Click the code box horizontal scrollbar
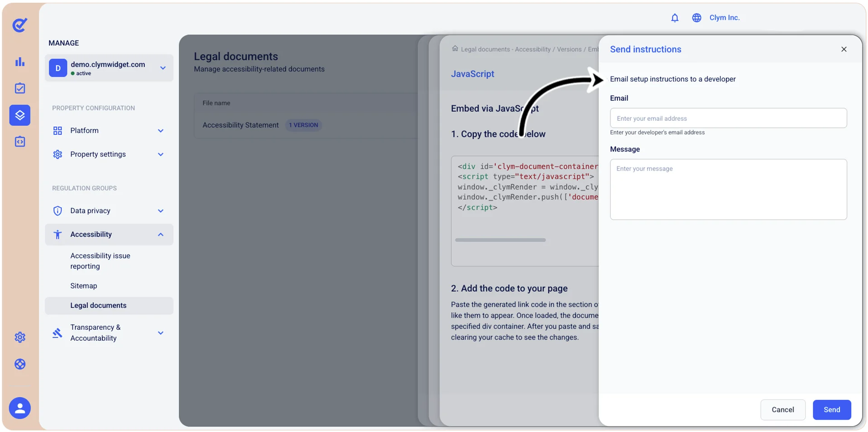This screenshot has width=868, height=432. click(500, 240)
